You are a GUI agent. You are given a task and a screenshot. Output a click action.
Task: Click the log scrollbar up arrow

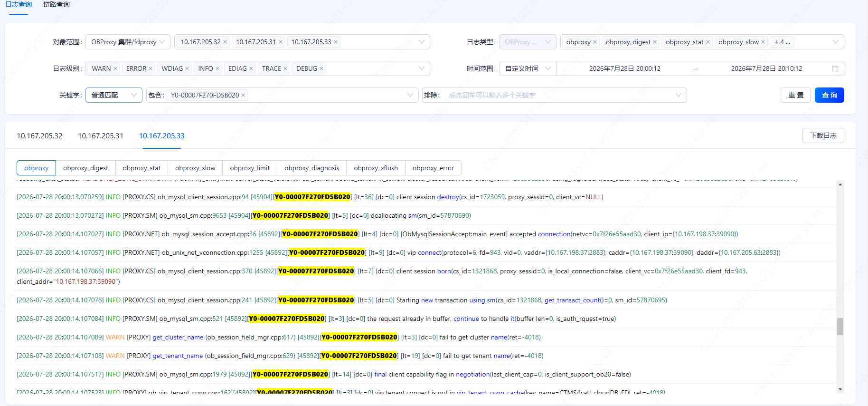840,184
